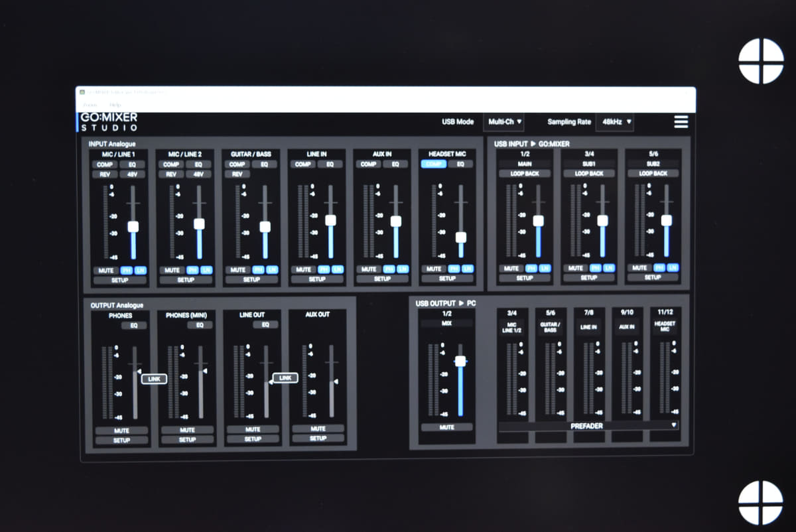Click the USB input 1/2 MAIN fader handle
The width and height of the screenshot is (796, 532).
pyautogui.click(x=538, y=221)
